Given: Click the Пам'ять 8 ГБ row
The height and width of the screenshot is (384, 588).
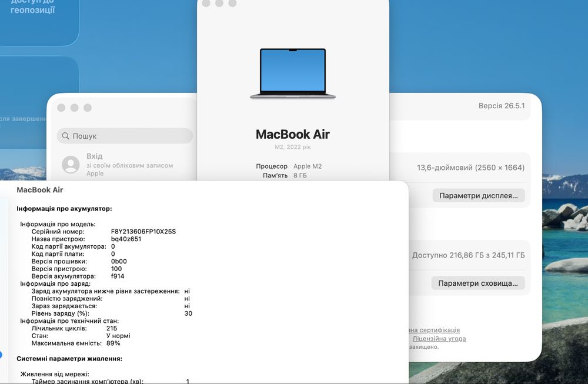Looking at the screenshot, I should tap(285, 175).
